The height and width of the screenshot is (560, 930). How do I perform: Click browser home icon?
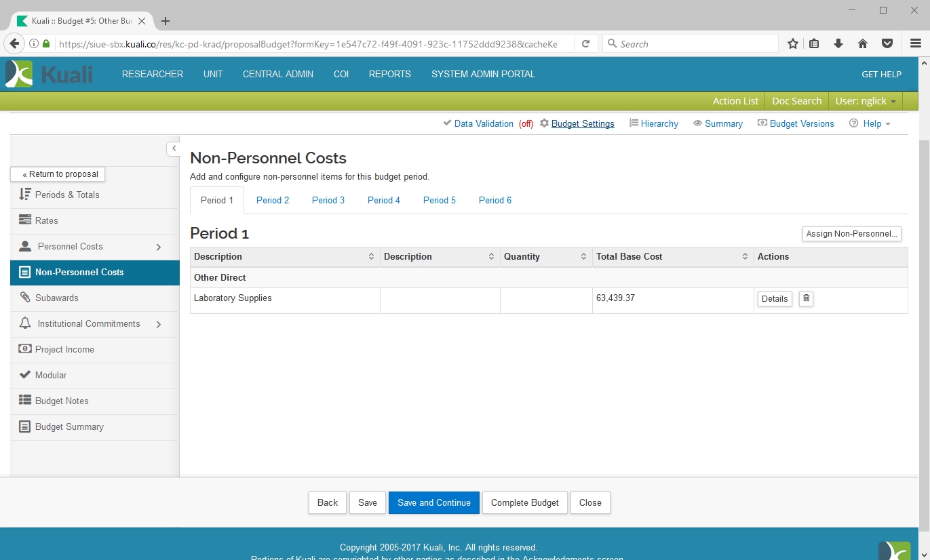tap(863, 44)
